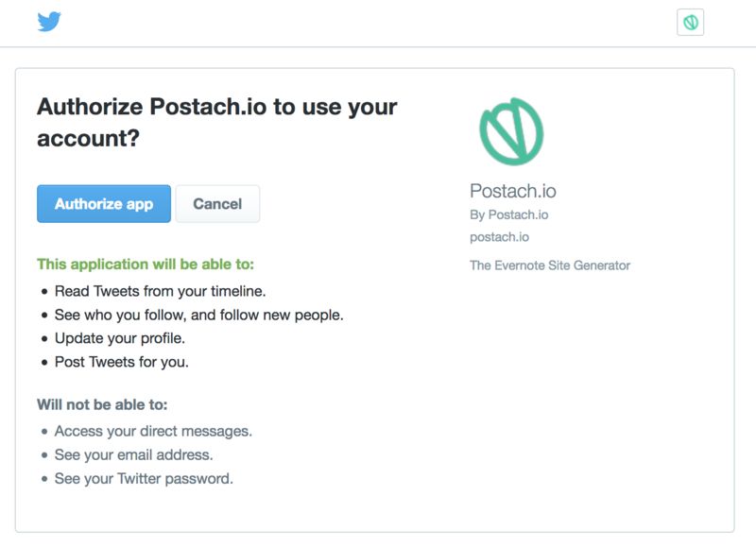756x547 pixels.
Task: Click the small Postach.io icon in header
Action: pyautogui.click(x=691, y=22)
